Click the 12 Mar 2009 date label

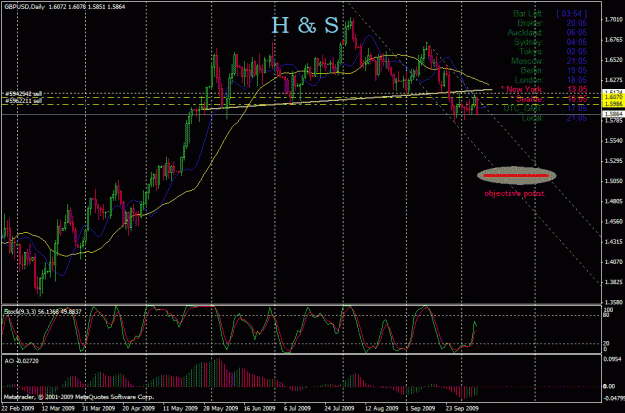(58, 408)
